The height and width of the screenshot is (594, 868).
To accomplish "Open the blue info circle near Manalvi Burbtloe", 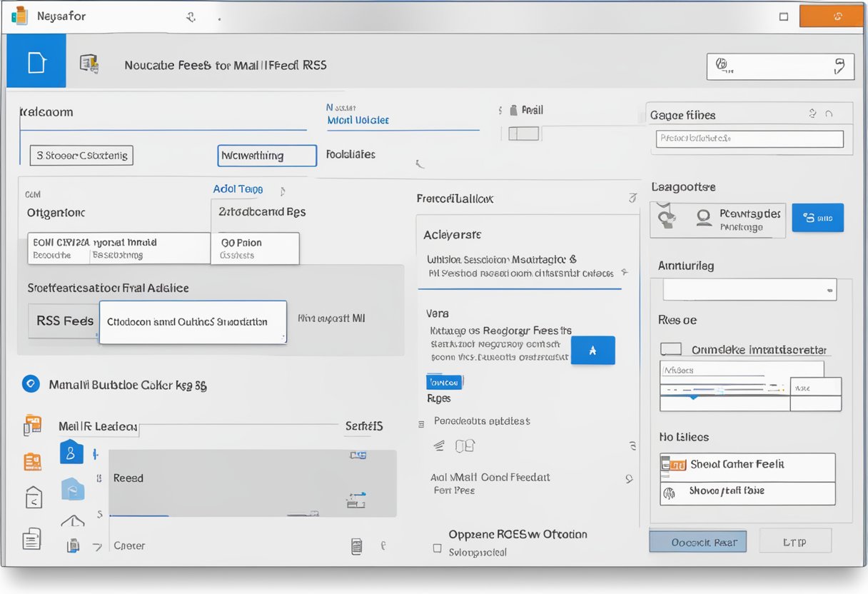I will pos(31,383).
